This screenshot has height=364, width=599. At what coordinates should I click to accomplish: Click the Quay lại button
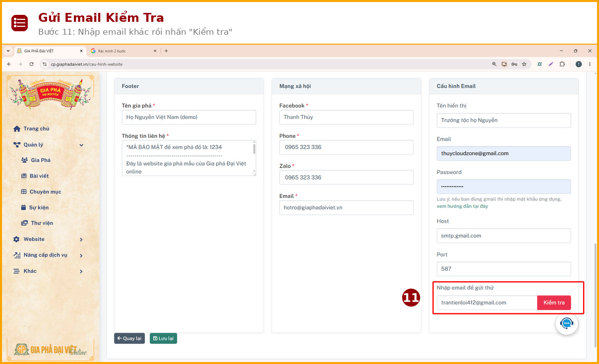129,338
